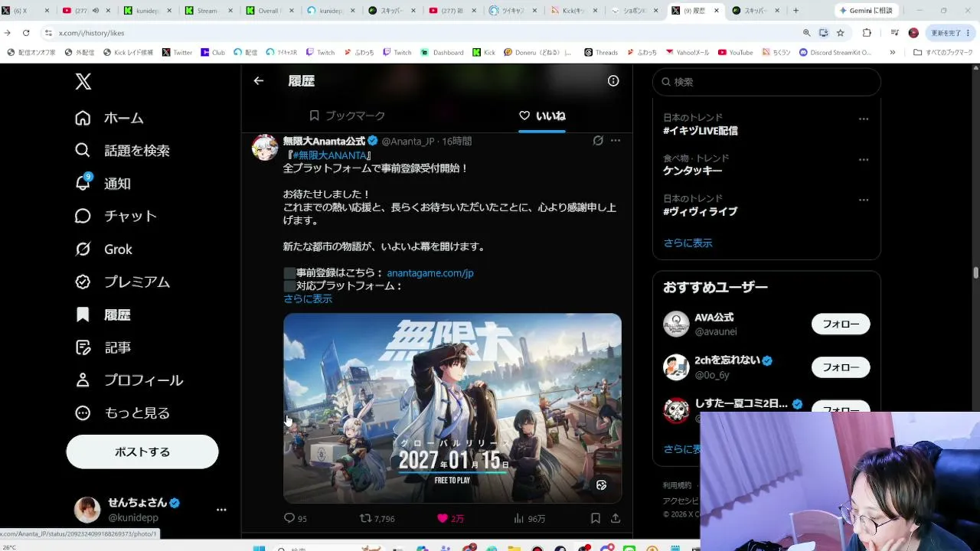Reply to the Ananta post with 95 replies
980x551 pixels.
[x=296, y=518]
